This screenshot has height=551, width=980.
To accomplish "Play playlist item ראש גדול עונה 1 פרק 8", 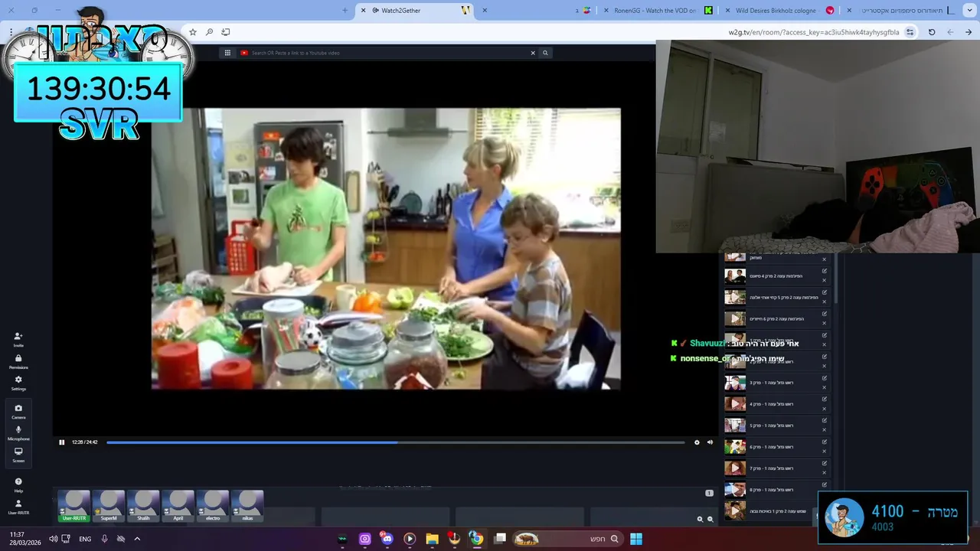I will coord(735,490).
